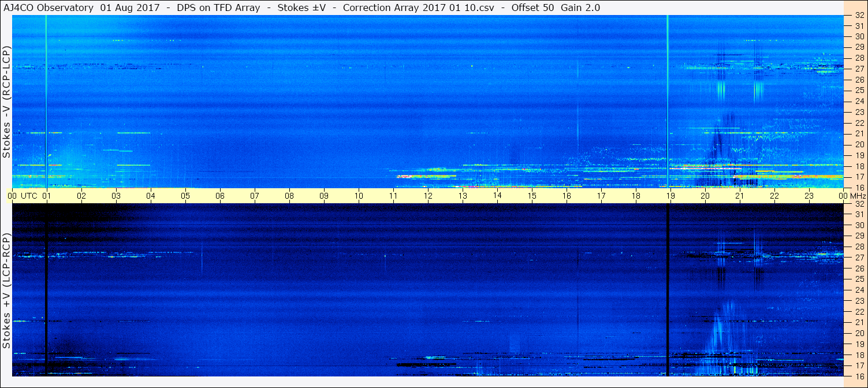Click 29 MHz label of Stokes +V panel
The height and width of the screenshot is (388, 868).
[x=859, y=236]
